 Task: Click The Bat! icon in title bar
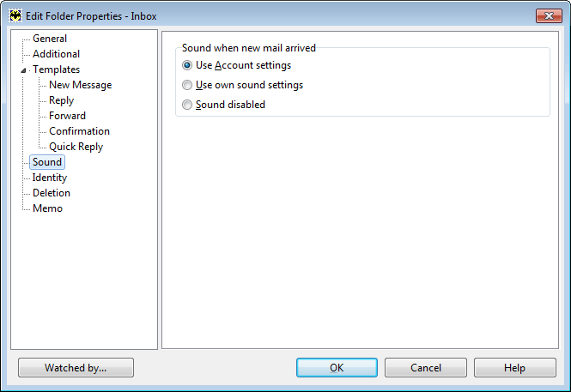coord(15,16)
